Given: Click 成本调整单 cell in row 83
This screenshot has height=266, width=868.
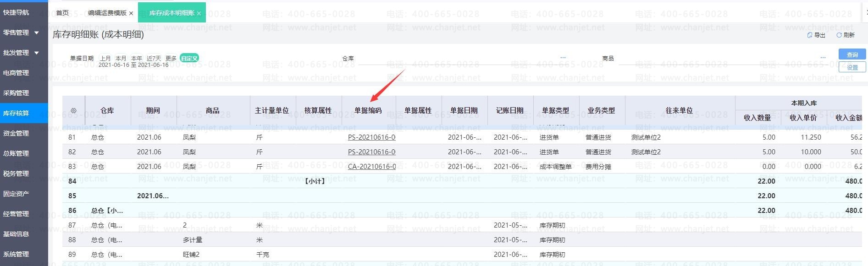Looking at the screenshot, I should [x=555, y=167].
